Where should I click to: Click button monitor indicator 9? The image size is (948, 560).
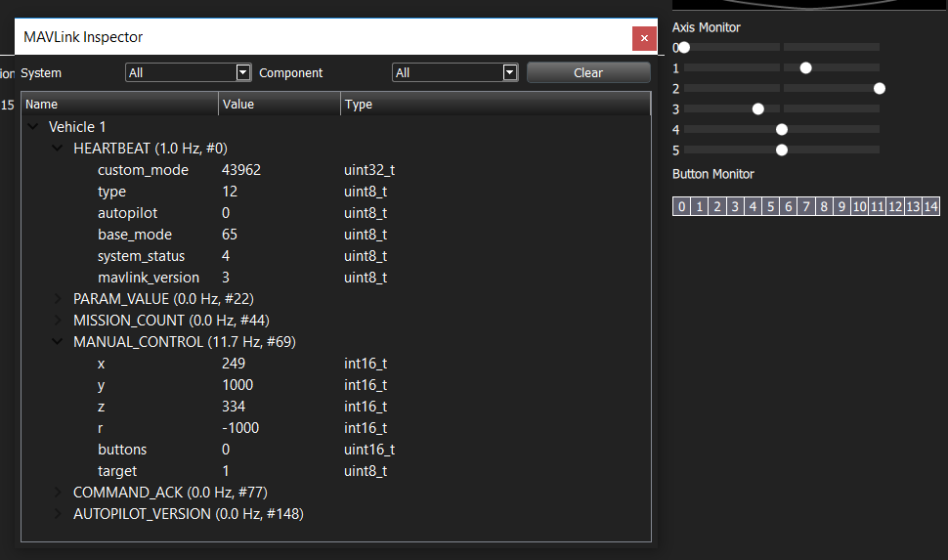(x=841, y=206)
